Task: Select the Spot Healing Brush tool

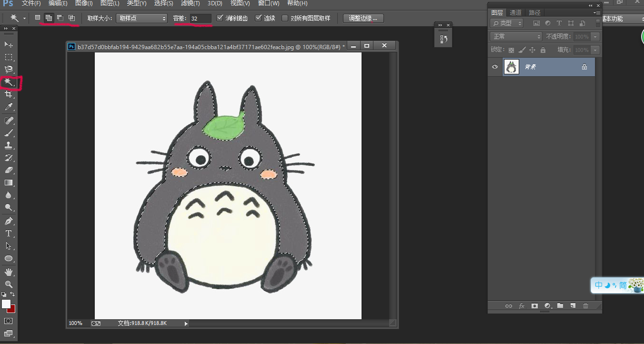Action: (x=9, y=120)
